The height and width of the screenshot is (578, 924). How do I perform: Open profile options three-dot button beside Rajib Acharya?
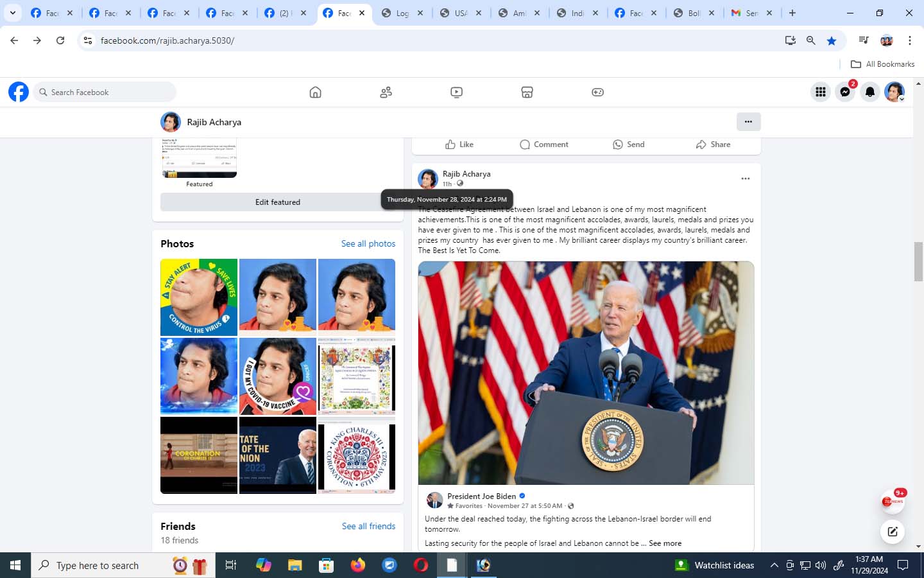coord(748,121)
